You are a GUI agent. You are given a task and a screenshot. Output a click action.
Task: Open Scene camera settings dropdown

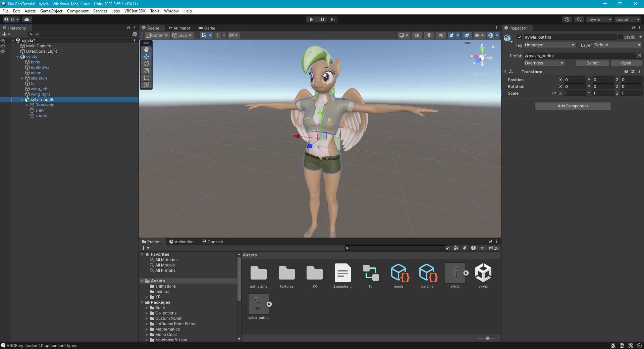click(479, 35)
